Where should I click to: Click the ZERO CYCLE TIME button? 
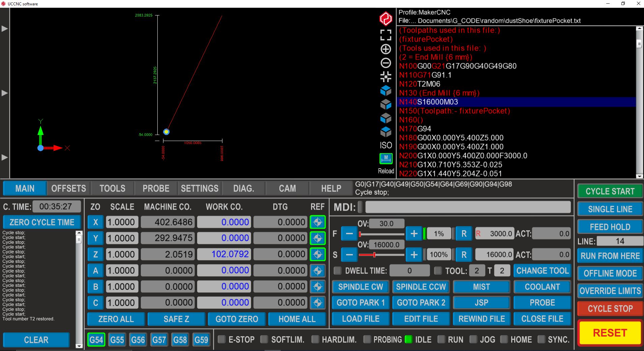(42, 222)
